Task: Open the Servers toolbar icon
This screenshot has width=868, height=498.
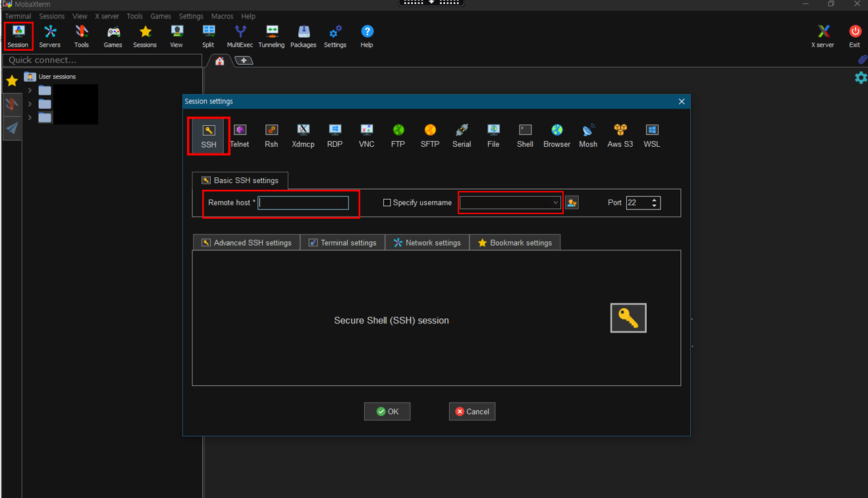Action: point(49,36)
